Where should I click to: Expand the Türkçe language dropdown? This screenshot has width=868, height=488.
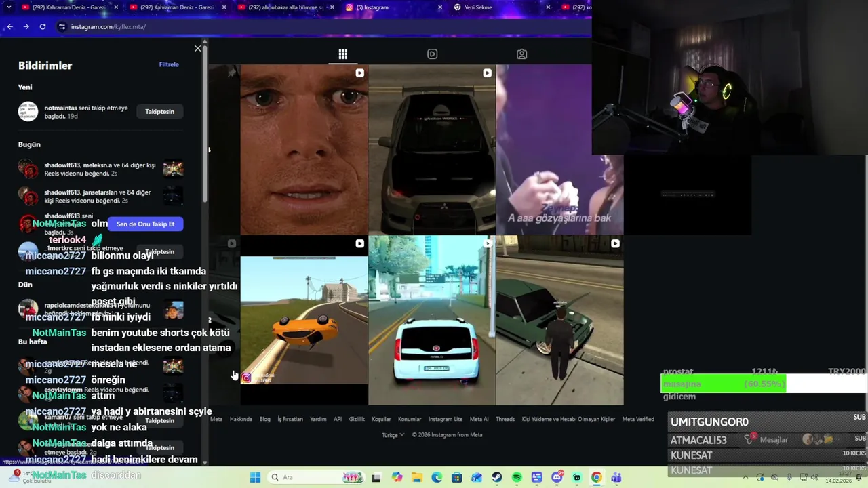(393, 435)
